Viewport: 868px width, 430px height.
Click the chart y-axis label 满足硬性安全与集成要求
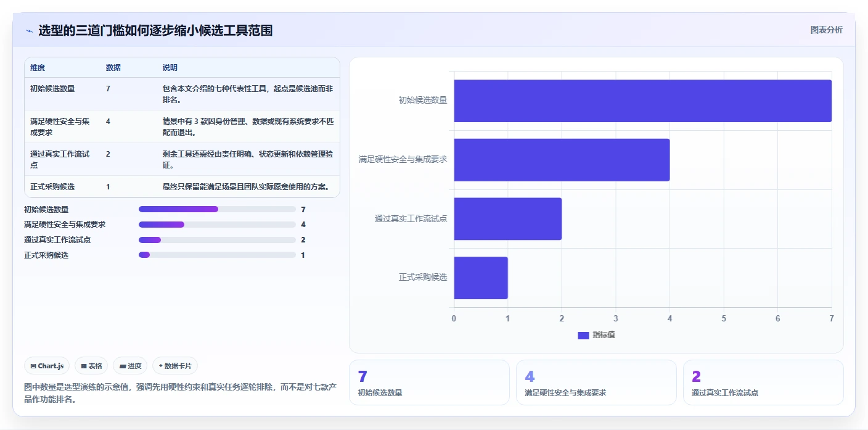403,159
